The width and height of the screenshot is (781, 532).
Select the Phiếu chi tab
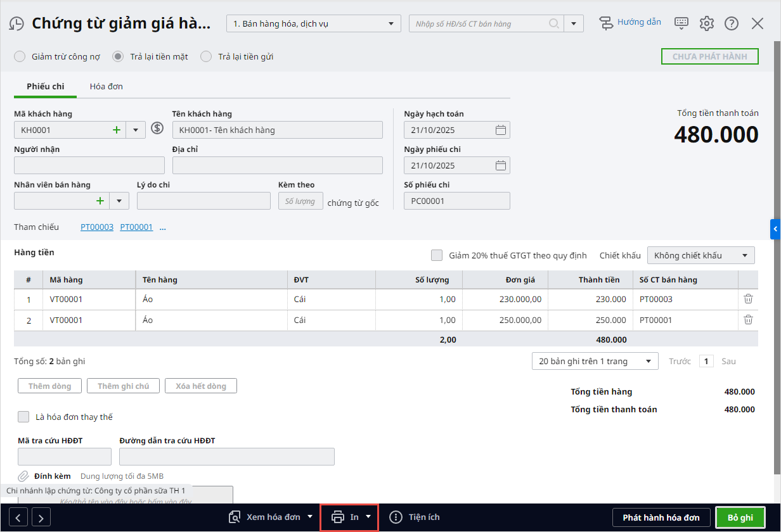[x=45, y=86]
